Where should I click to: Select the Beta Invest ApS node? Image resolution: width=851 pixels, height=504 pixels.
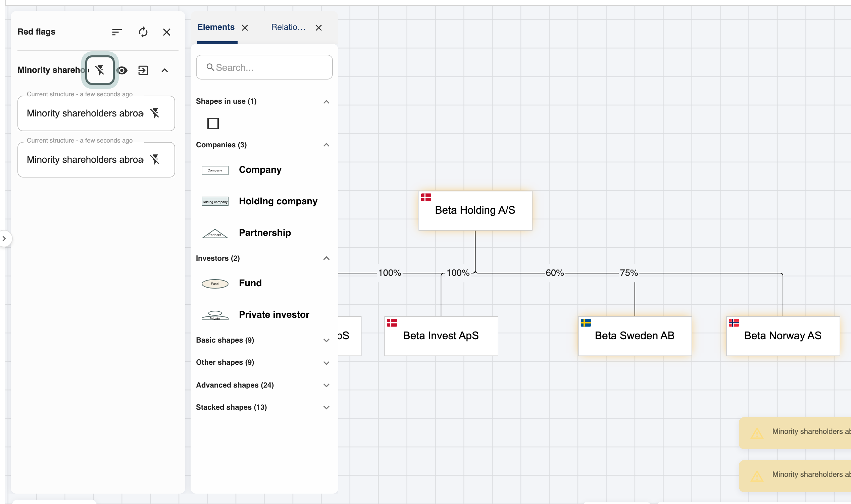pyautogui.click(x=441, y=336)
